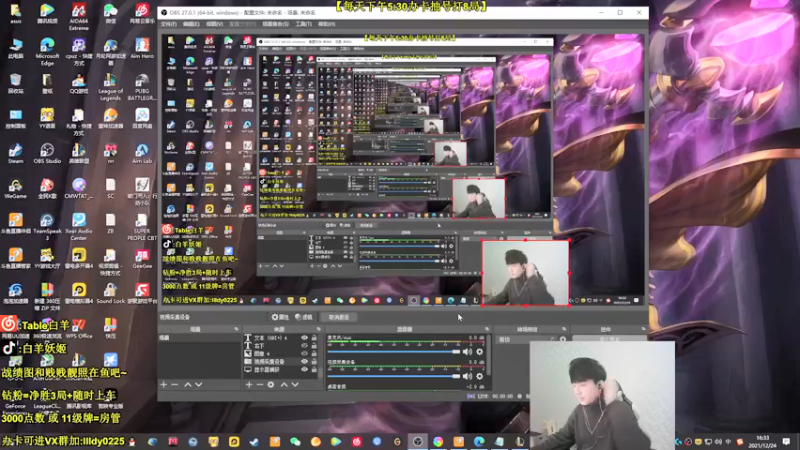Open the scene collection menu in OBS
Screen dimensions: 800x450
(x=276, y=24)
